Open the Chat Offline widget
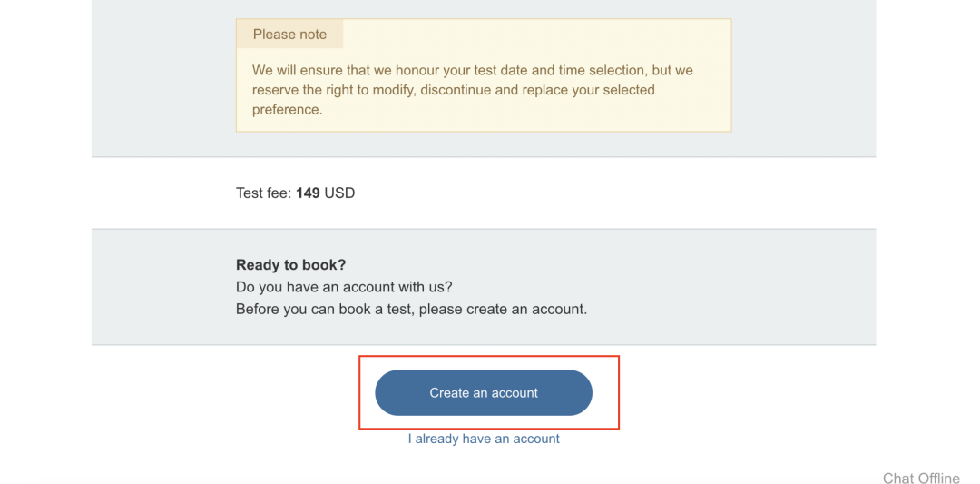980x484 pixels. (920, 478)
